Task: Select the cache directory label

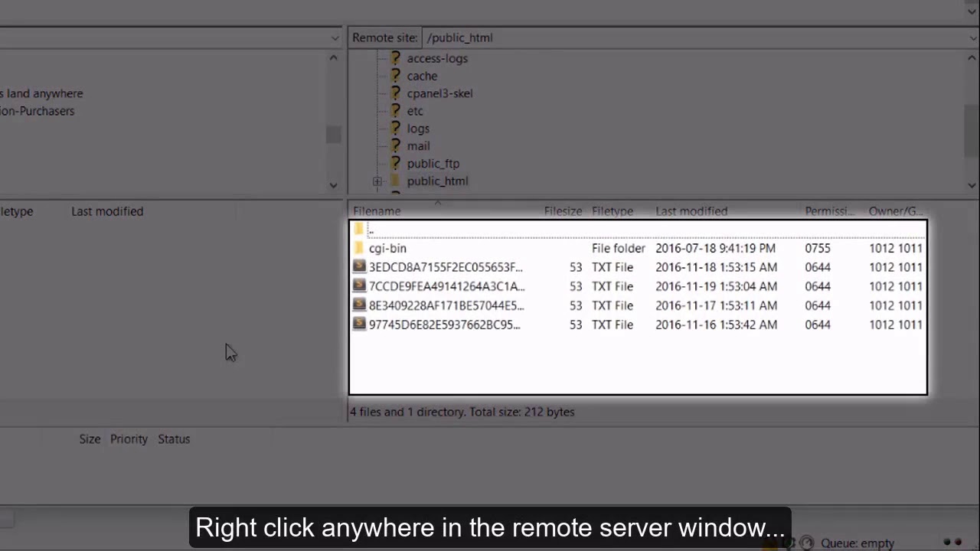Action: click(422, 76)
